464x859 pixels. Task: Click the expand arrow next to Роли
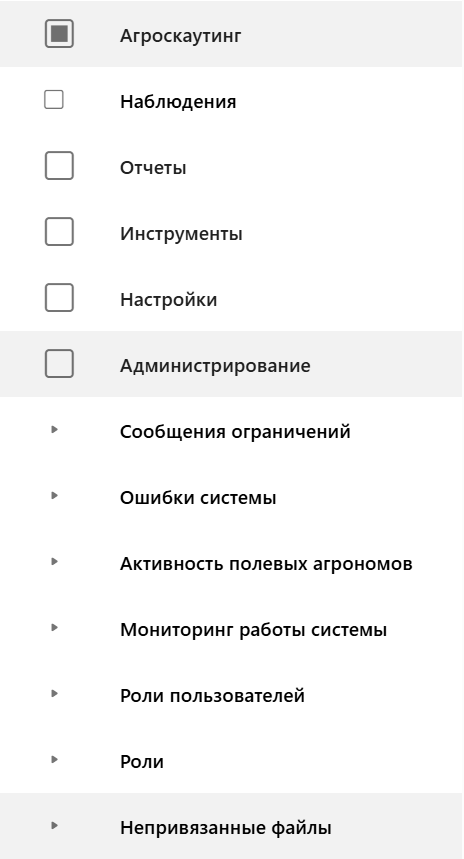coord(54,760)
